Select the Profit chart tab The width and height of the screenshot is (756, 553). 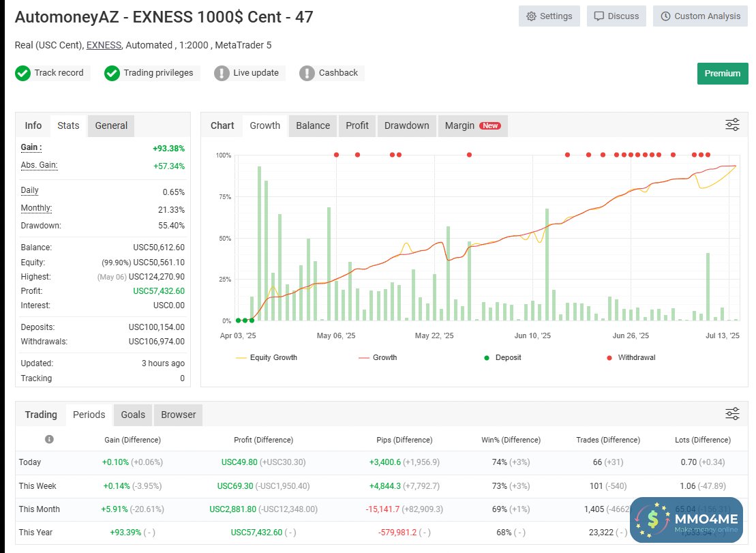(357, 126)
